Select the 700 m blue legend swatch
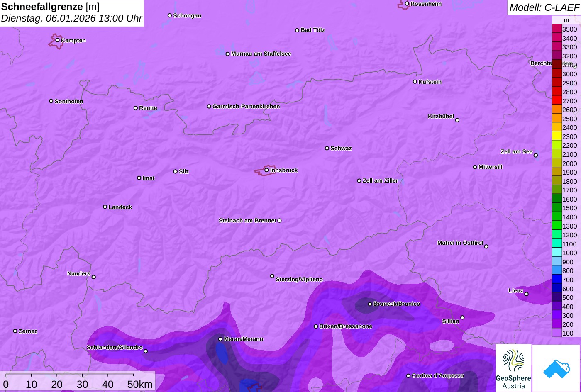This screenshot has height=392, width=581. coord(557,279)
